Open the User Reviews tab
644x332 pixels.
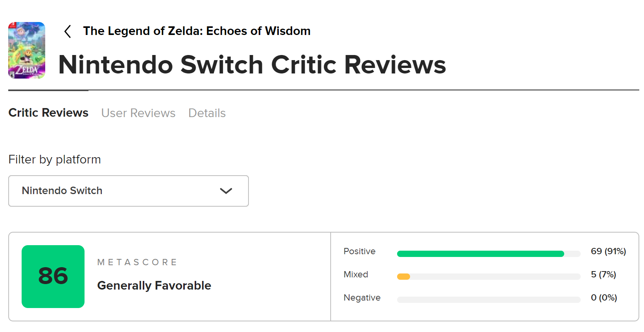(138, 113)
